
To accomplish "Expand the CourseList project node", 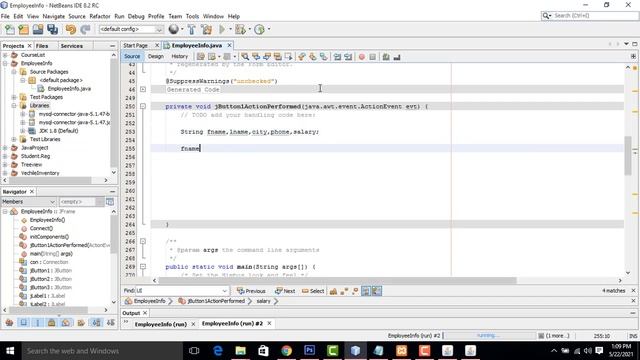I will coord(5,55).
